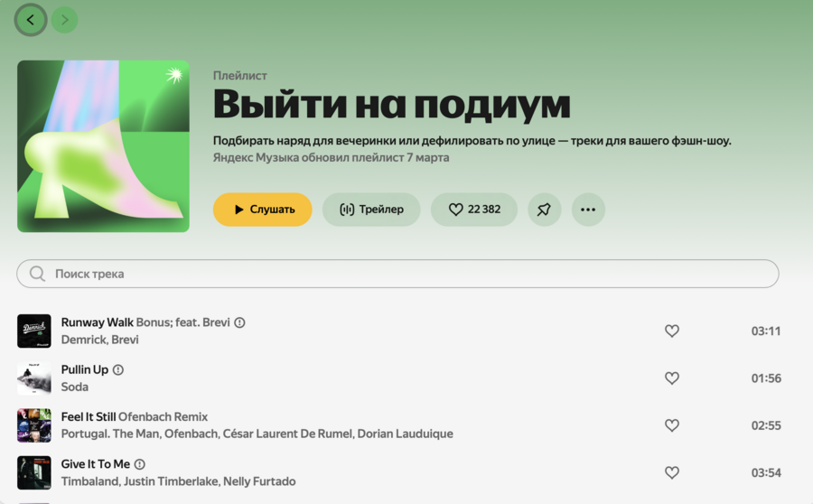Viewport: 813px width, 504px height.
Task: Click the explicit icon next to Pullin Up
Action: (118, 369)
